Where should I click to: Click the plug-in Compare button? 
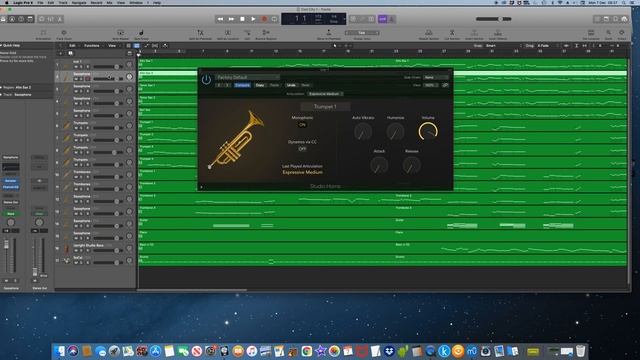click(242, 85)
